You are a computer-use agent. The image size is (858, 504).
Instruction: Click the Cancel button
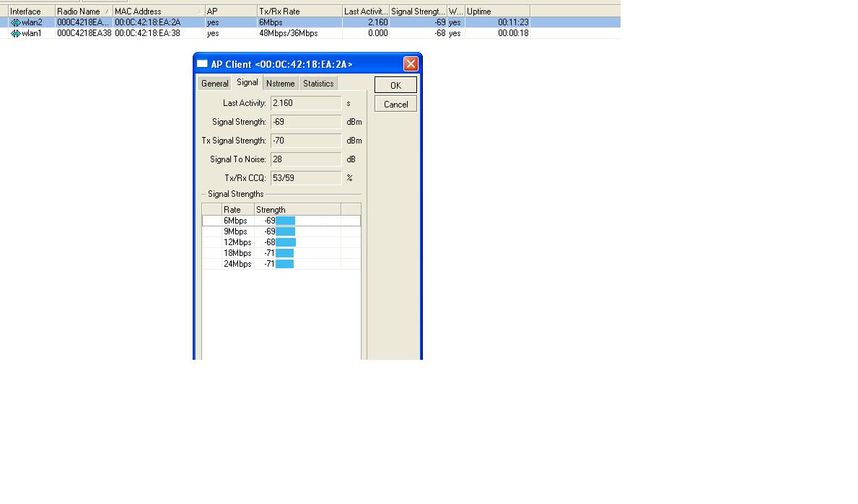(x=395, y=105)
